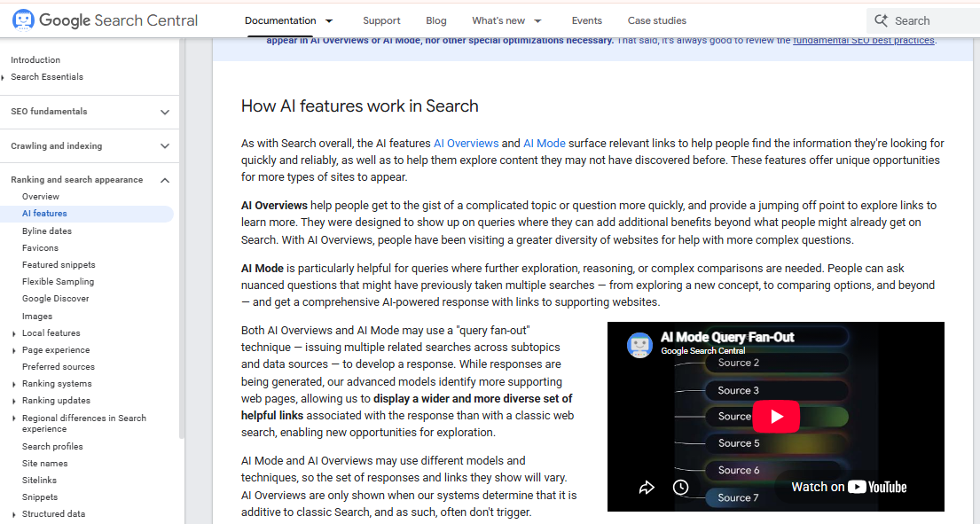The height and width of the screenshot is (524, 980).
Task: Click the heading How AI features work in Search
Action: tap(360, 106)
